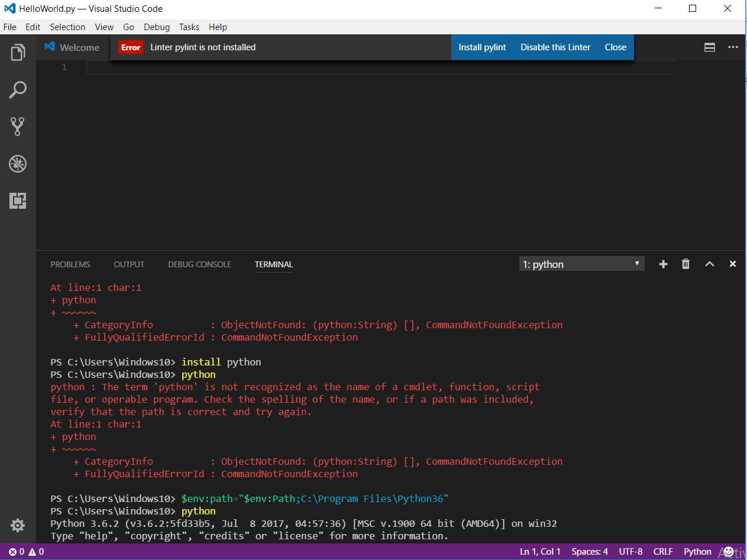This screenshot has height=560, width=747.
Task: Open the Explorer view in activity bar
Action: (x=18, y=53)
